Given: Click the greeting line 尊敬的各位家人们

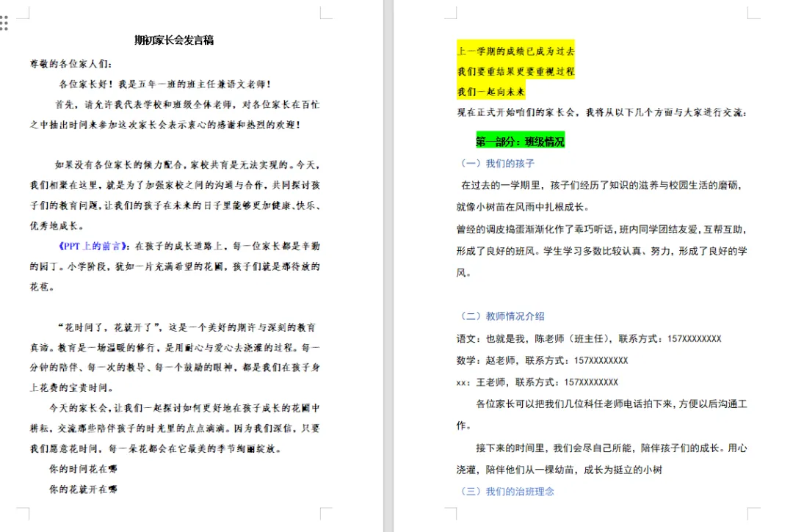Looking at the screenshot, I should pos(70,64).
